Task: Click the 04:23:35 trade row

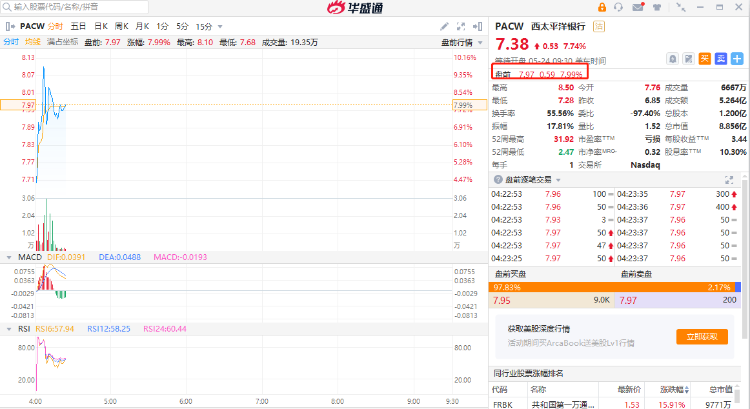Action: (677, 194)
